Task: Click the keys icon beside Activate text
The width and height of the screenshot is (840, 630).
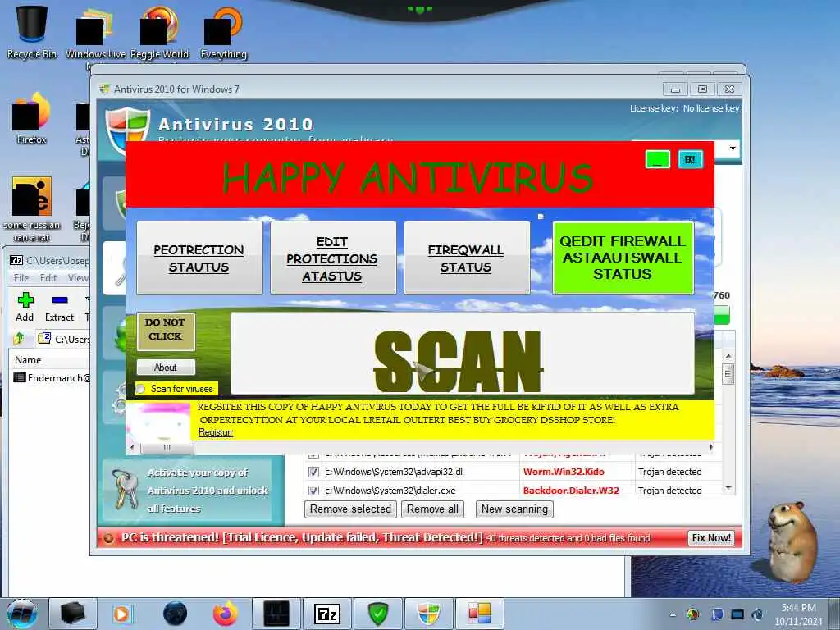Action: (126, 489)
